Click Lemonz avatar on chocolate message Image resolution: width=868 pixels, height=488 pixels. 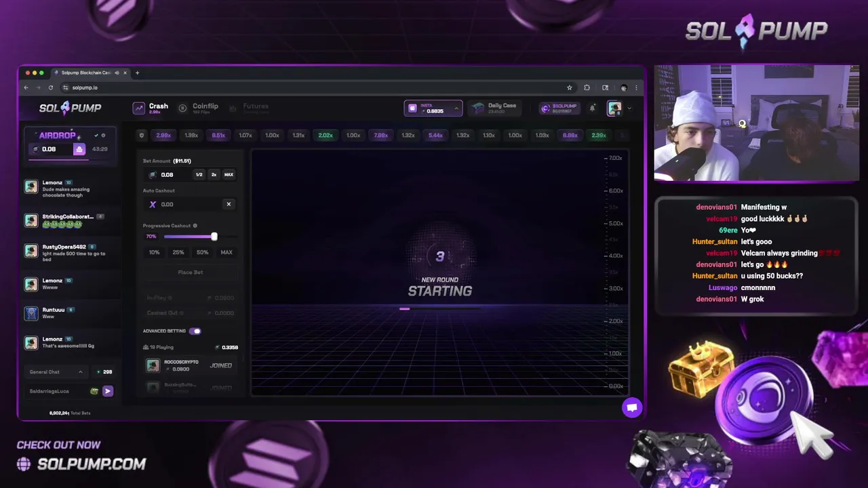click(31, 187)
